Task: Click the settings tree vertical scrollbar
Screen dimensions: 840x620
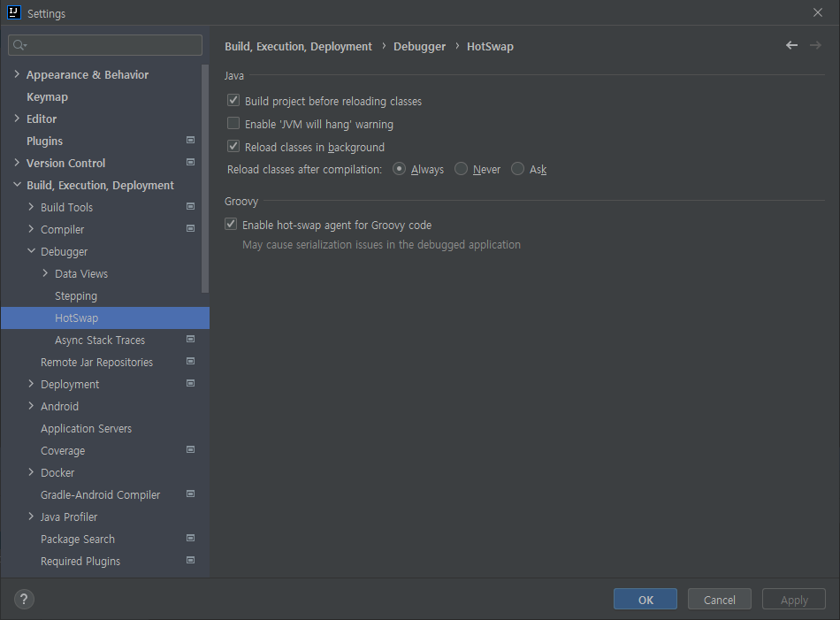Action: (x=204, y=179)
